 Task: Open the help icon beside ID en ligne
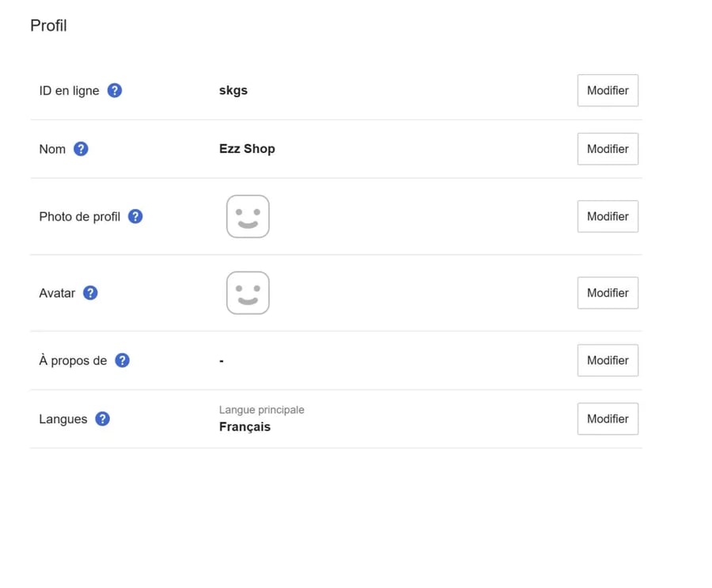pos(115,90)
